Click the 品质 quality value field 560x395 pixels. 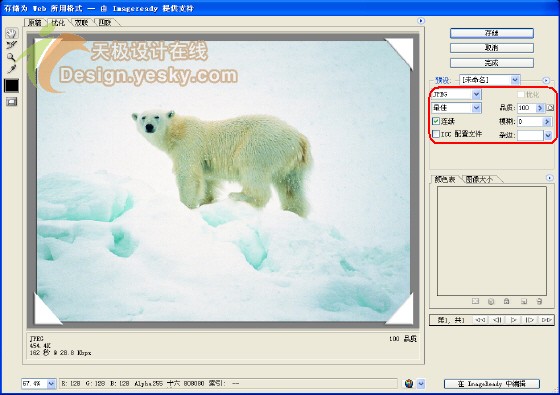(527, 108)
